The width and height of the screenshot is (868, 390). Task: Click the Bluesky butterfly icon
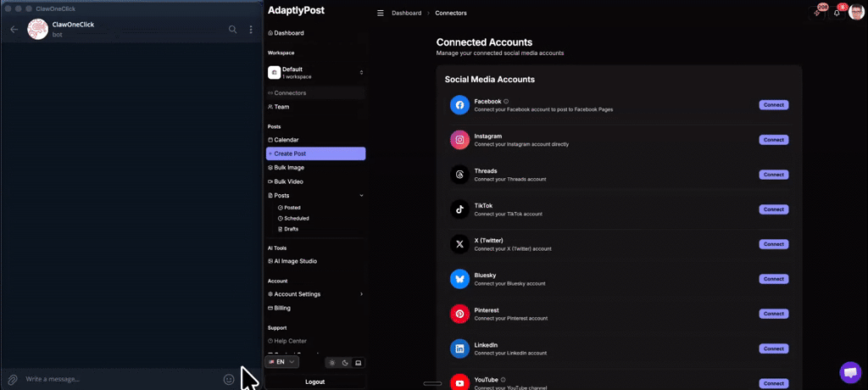coord(459,279)
